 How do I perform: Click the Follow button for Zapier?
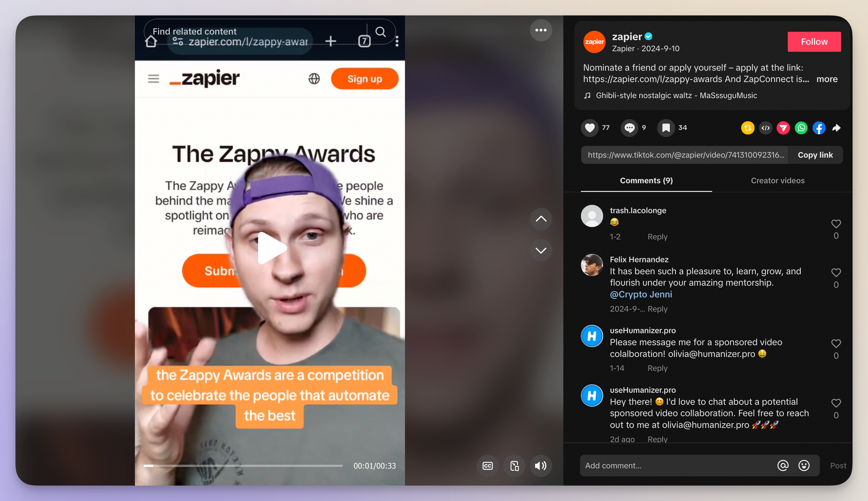click(814, 41)
